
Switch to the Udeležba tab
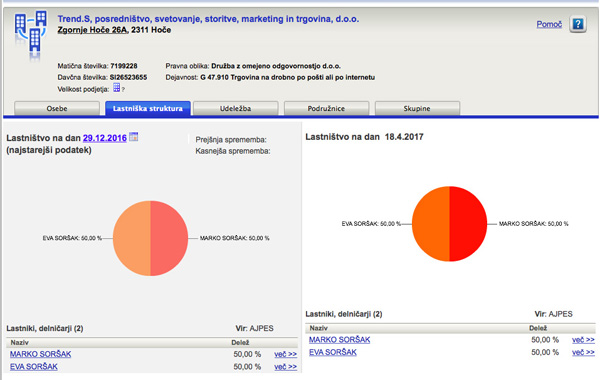(x=235, y=108)
